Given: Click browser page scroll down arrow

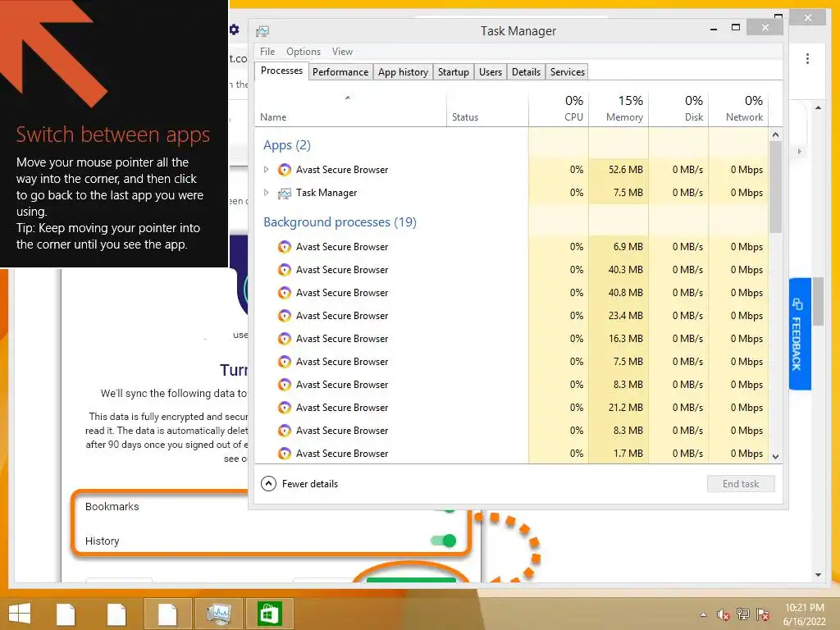Looking at the screenshot, I should tap(818, 575).
